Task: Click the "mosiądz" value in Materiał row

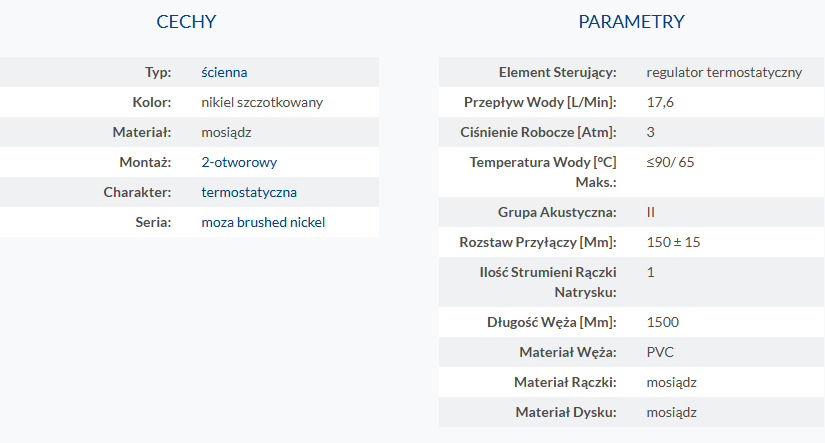Action: pos(226,132)
